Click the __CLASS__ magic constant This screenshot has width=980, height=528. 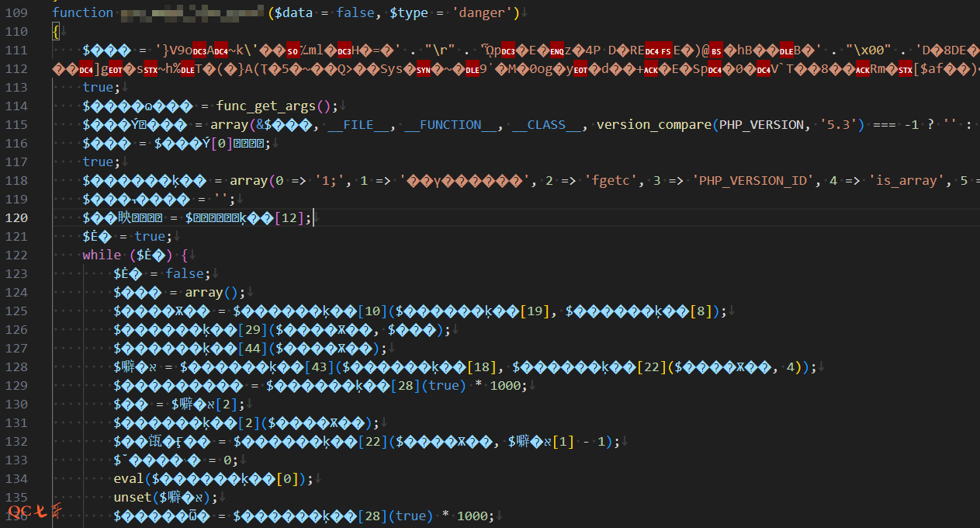coord(546,124)
